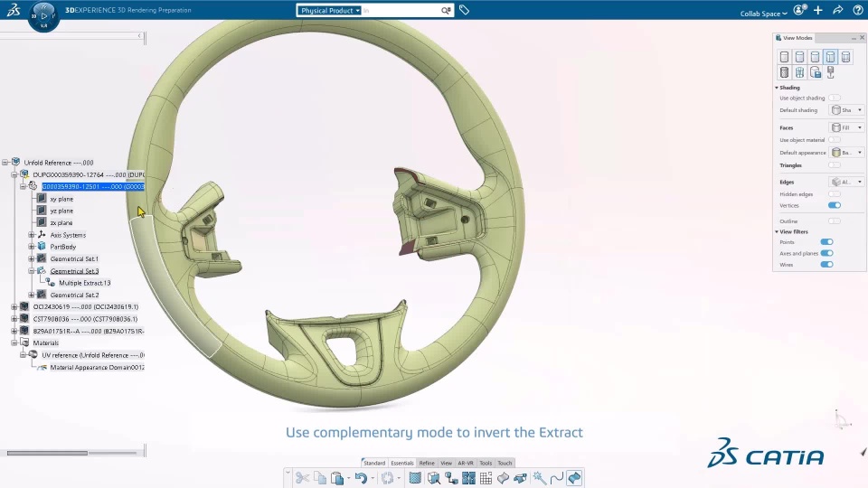Open the Faces Fill dropdown
This screenshot has width=868, height=488.
[846, 127]
